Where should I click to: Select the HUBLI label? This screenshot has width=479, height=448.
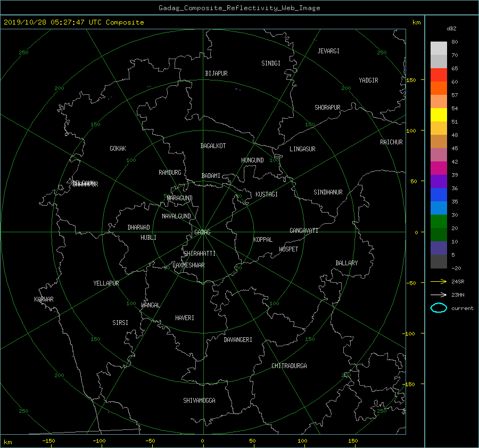click(x=148, y=238)
